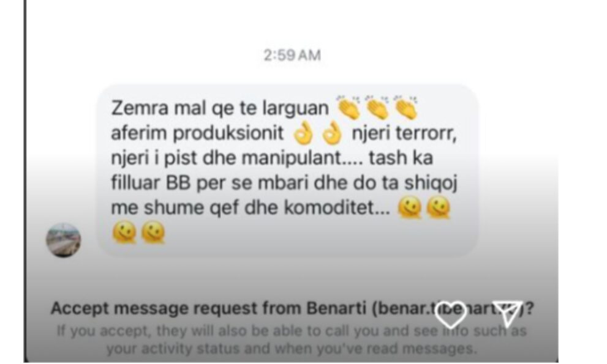
Task: Click the OK hand emoji before "njeri terrorr"
Action: pyautogui.click(x=332, y=133)
